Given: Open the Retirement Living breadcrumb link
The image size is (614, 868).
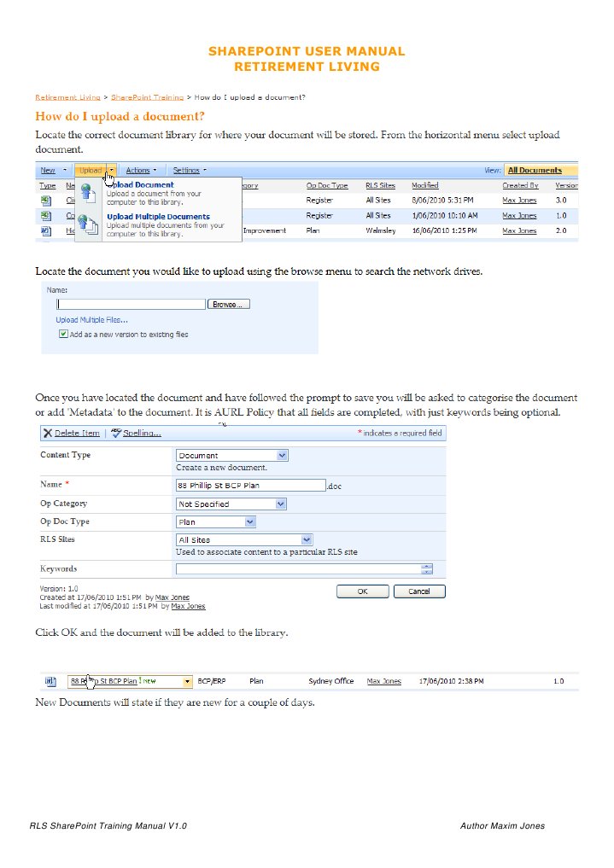Looking at the screenshot, I should tap(68, 97).
